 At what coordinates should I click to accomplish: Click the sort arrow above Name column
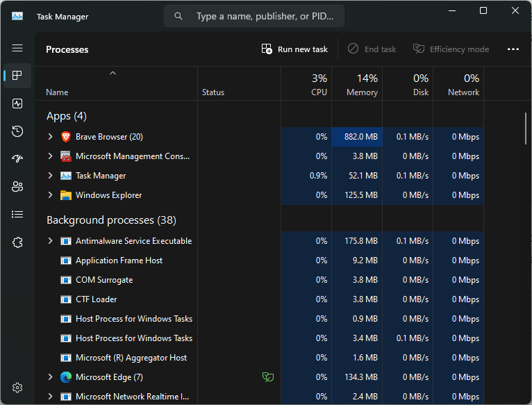[x=113, y=73]
